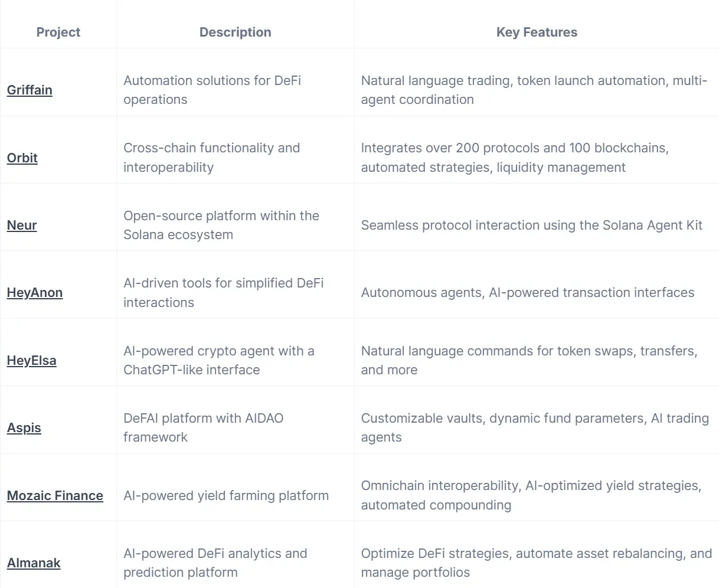Follow the Neur link
Image resolution: width=719 pixels, height=588 pixels.
(22, 226)
